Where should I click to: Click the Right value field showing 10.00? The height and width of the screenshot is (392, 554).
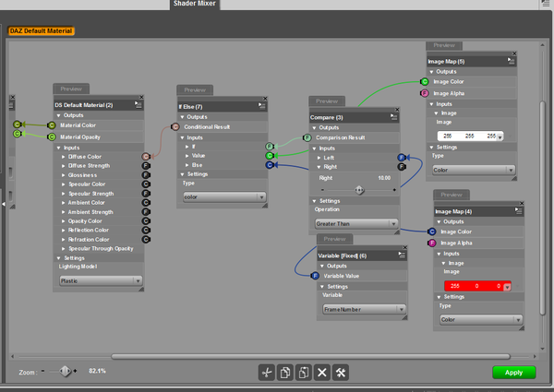pos(384,178)
